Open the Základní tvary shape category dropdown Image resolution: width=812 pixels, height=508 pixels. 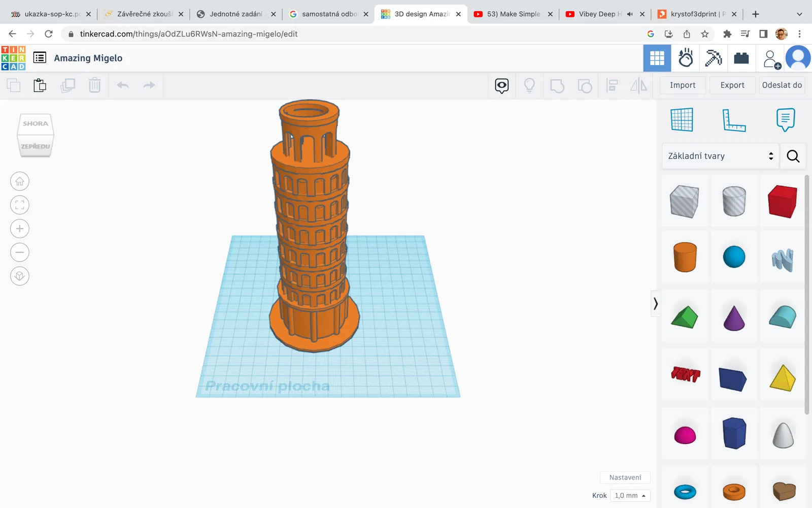tap(720, 156)
